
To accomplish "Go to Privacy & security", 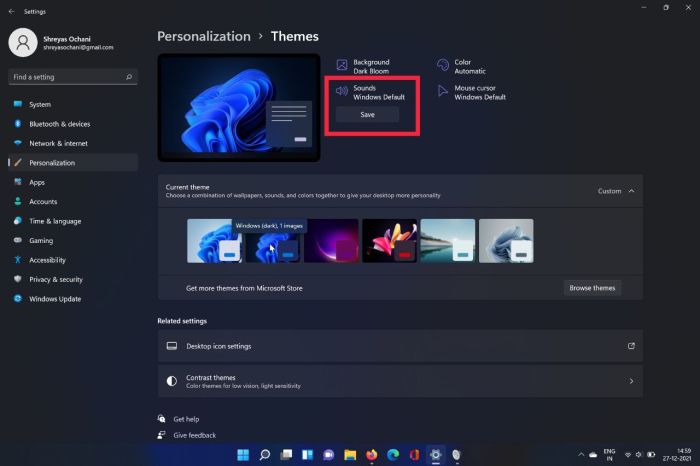I will point(73,279).
